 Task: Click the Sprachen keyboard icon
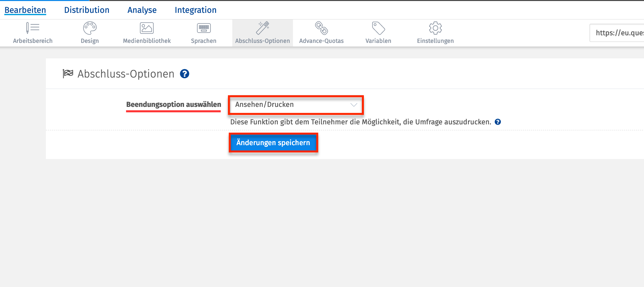(204, 28)
